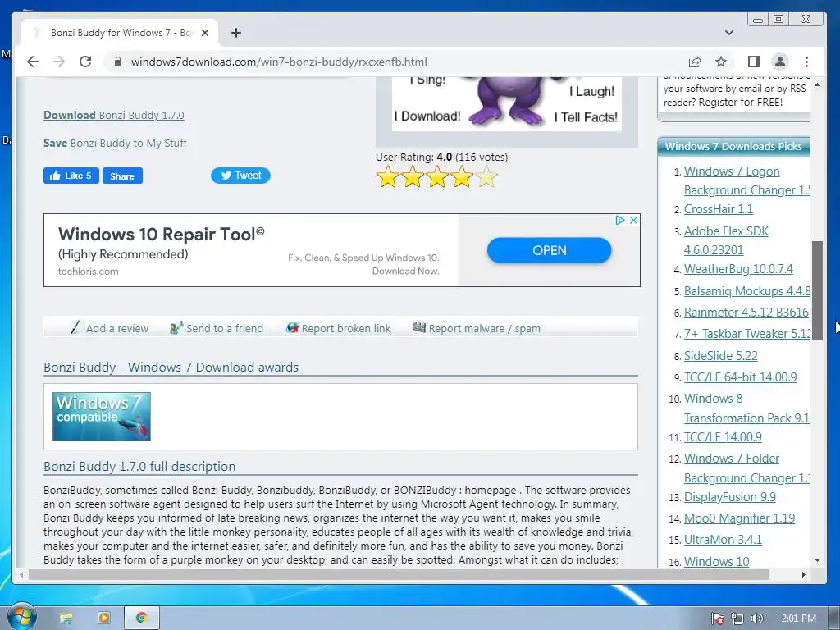The height and width of the screenshot is (630, 840).
Task: Reload the current page
Action: pos(85,62)
